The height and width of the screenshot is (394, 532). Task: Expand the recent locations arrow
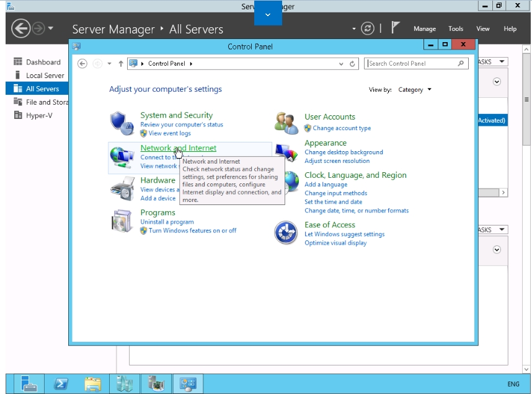(x=110, y=64)
